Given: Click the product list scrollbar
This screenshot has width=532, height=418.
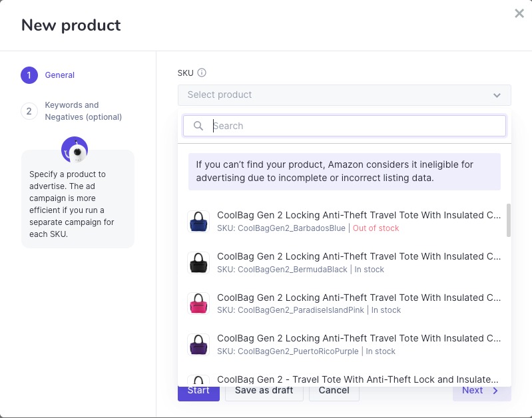Looking at the screenshot, I should (x=508, y=220).
